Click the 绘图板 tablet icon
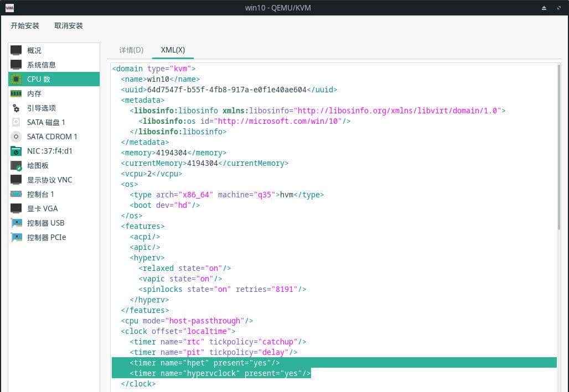Image resolution: width=569 pixels, height=392 pixels. 16,165
